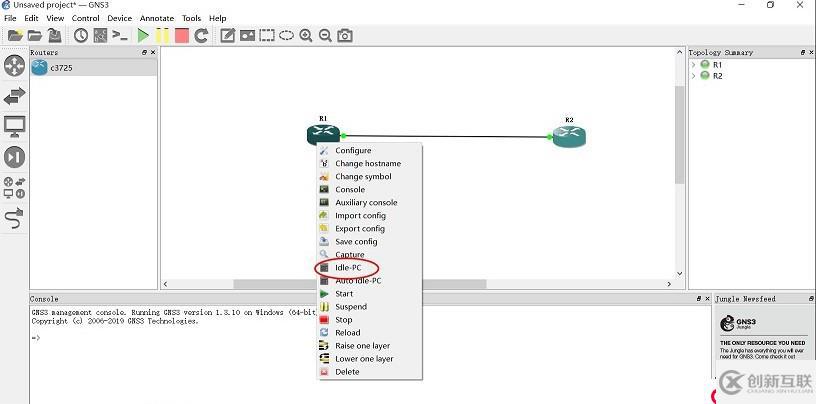This screenshot has width=816, height=404.
Task: Open the snapshot manager clock icon
Action: point(81,35)
